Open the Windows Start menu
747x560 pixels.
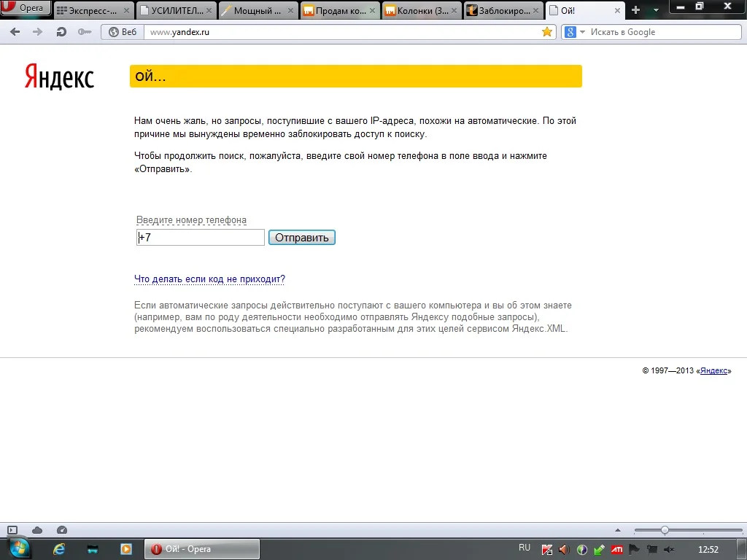click(18, 549)
